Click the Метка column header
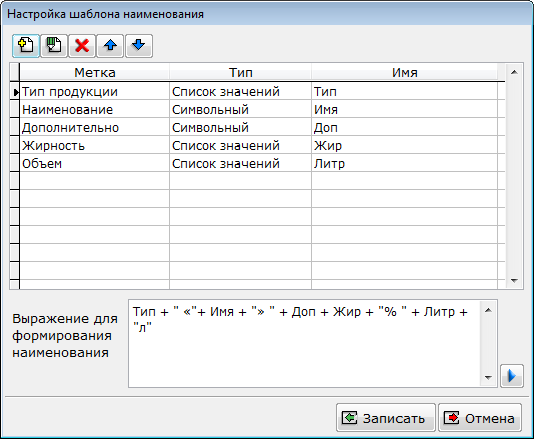The image size is (534, 439). coord(95,73)
